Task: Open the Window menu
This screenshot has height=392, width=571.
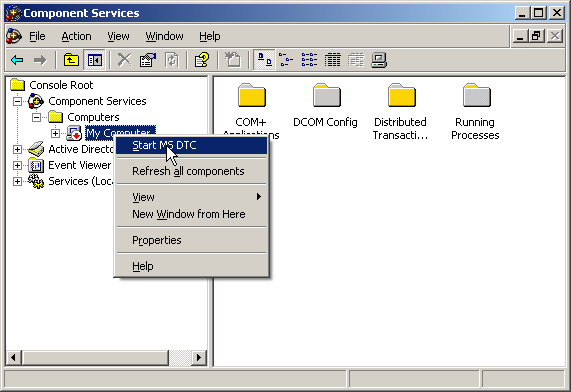Action: (164, 36)
